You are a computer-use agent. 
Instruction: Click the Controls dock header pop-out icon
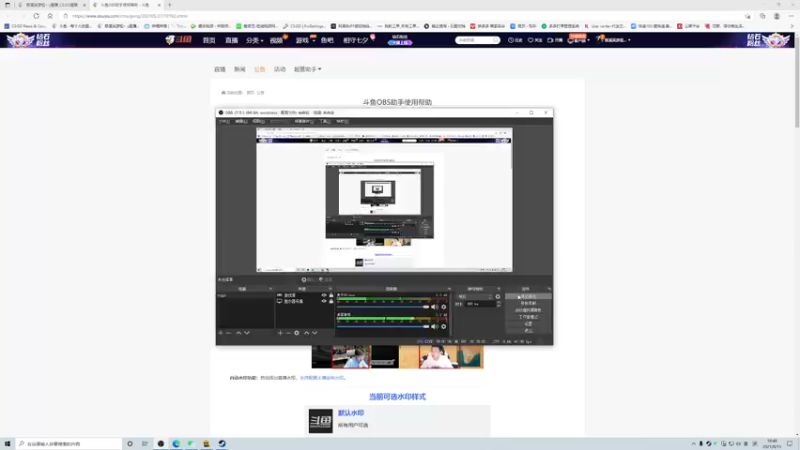tap(549, 289)
